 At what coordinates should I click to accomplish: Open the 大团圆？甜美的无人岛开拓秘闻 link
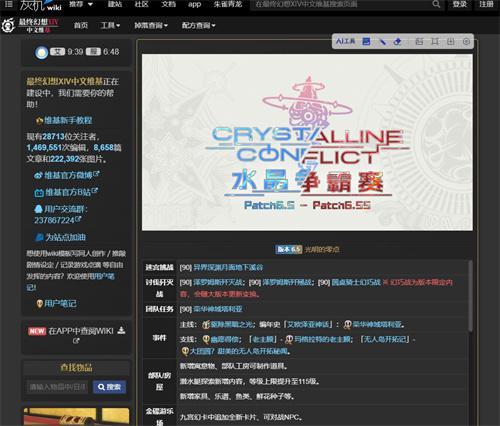pos(239,351)
